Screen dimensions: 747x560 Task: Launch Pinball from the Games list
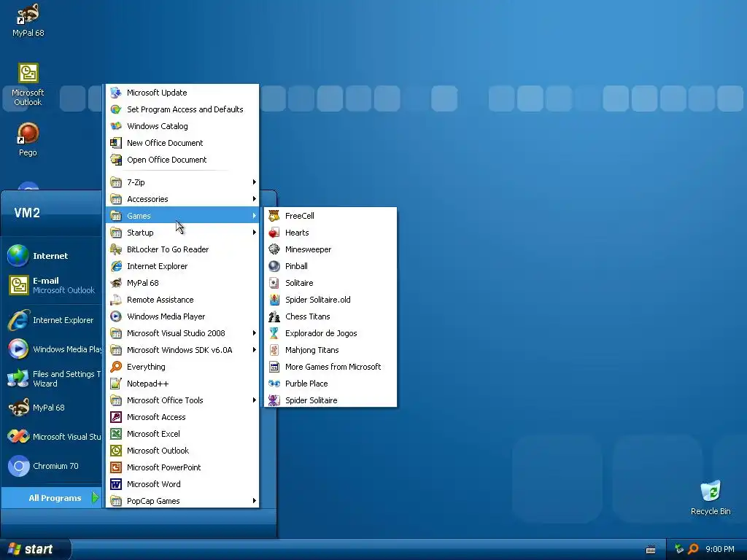click(330, 266)
